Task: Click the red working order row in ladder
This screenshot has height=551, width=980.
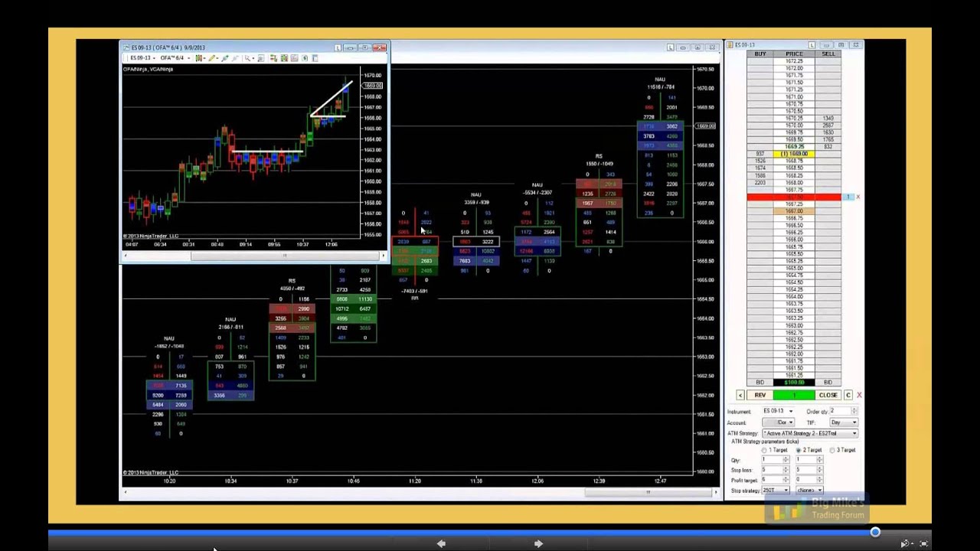Action: (x=794, y=197)
